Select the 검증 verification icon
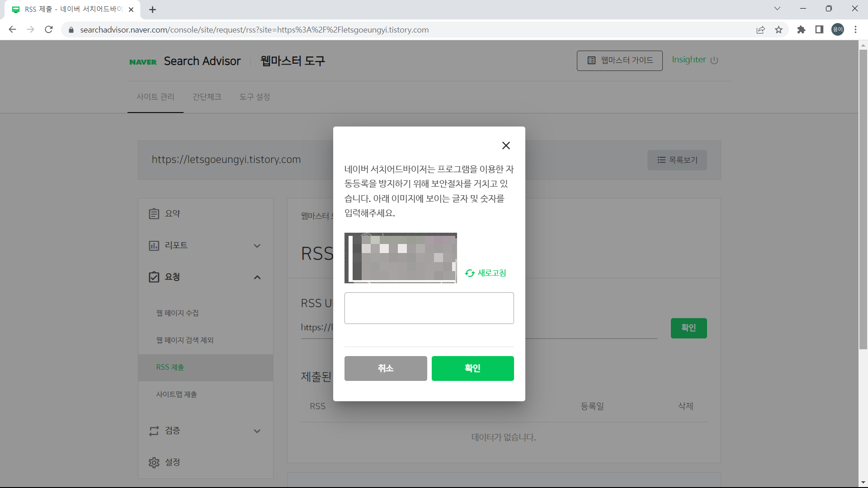The height and width of the screenshot is (488, 868). (154, 431)
